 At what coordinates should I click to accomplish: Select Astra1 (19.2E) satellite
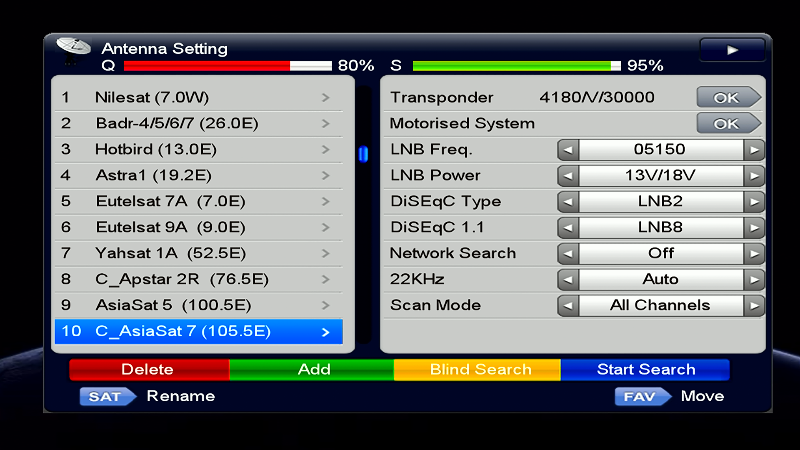[198, 176]
